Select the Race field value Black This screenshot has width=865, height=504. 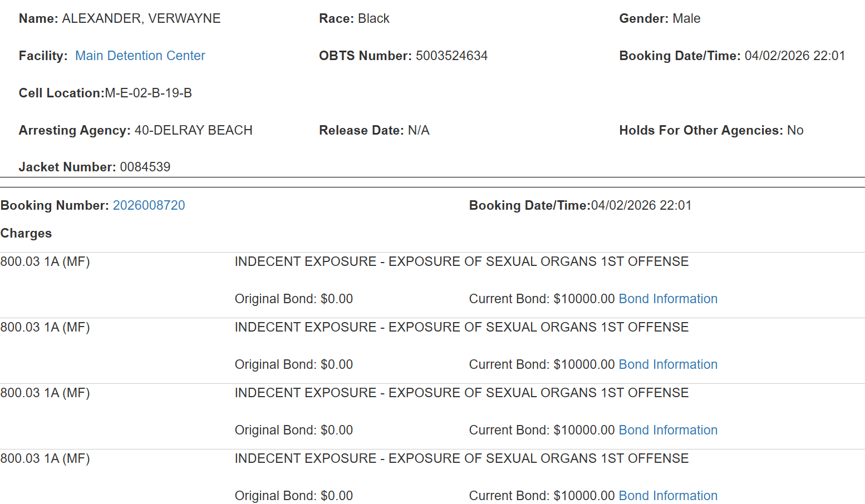pos(374,18)
